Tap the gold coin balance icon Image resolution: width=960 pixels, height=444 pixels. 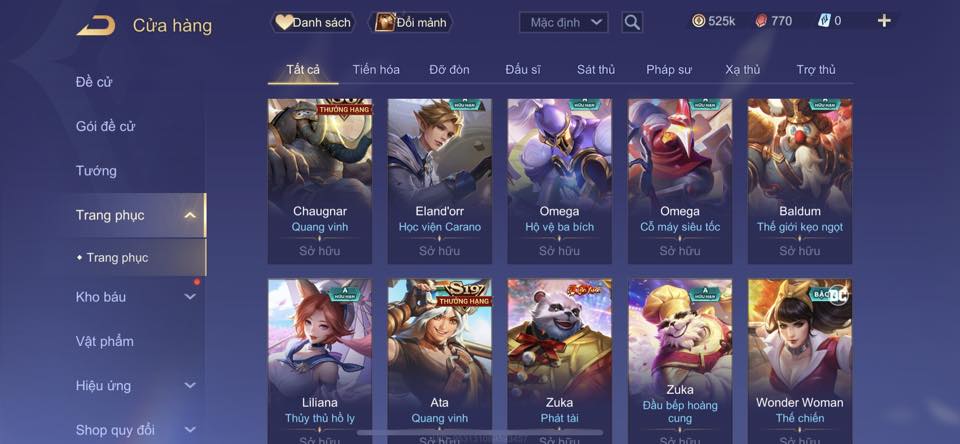pos(699,21)
